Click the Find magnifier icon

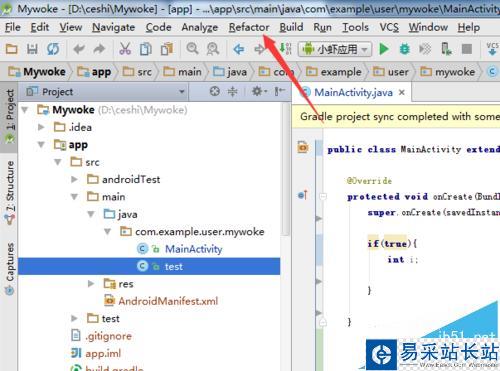tap(192, 49)
